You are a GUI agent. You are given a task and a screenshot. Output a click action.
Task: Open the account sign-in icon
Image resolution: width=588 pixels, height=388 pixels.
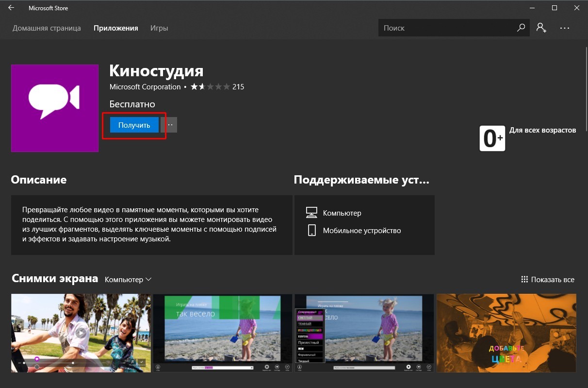(541, 28)
